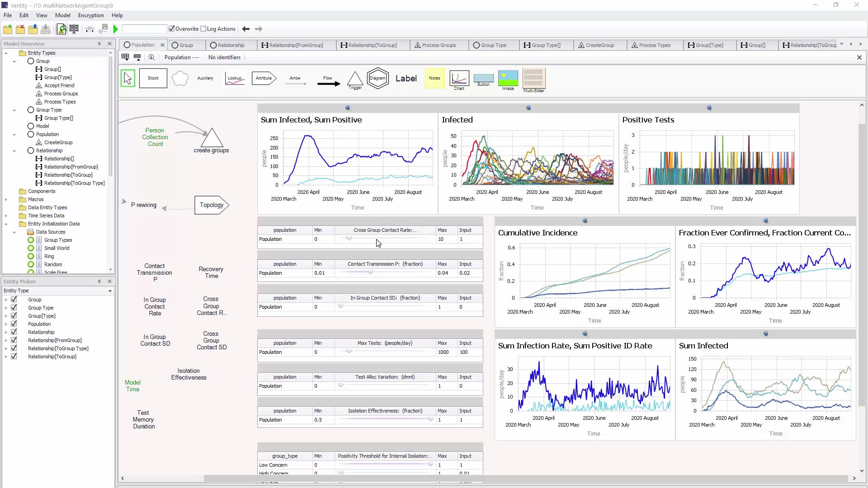
Task: Uncheck the Overwrite checkbox
Action: click(171, 29)
